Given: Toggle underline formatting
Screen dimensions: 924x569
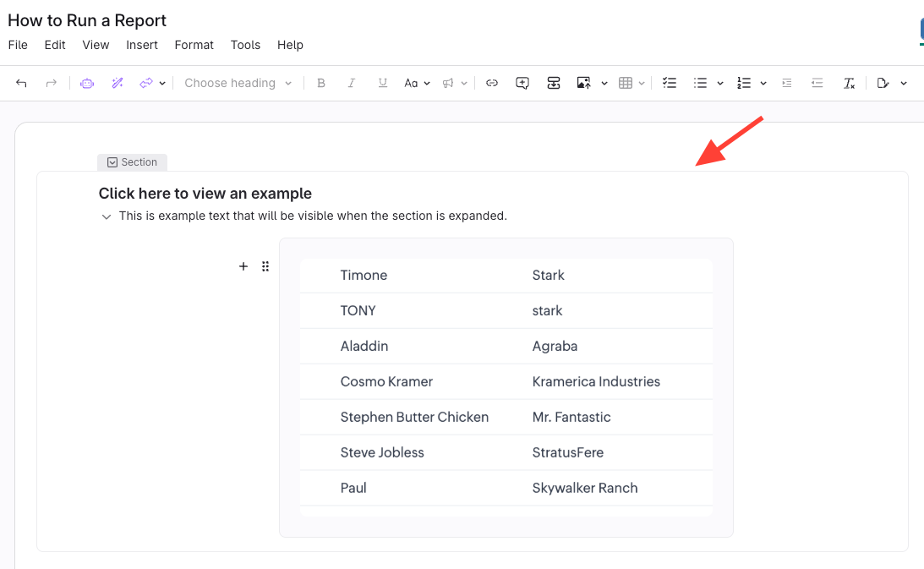Looking at the screenshot, I should pyautogui.click(x=383, y=83).
